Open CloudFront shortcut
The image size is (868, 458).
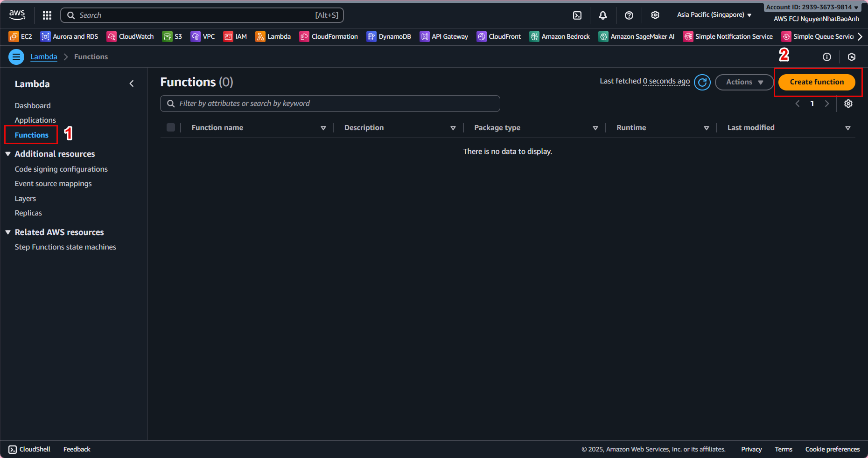coord(499,36)
